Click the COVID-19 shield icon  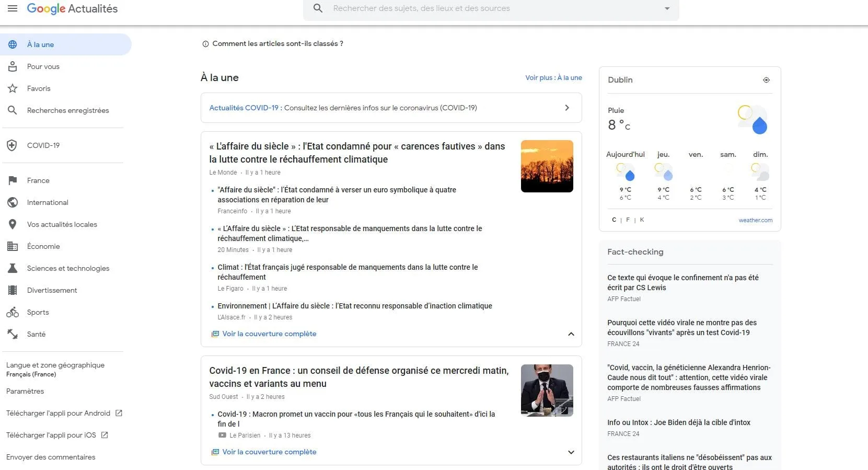click(x=12, y=145)
